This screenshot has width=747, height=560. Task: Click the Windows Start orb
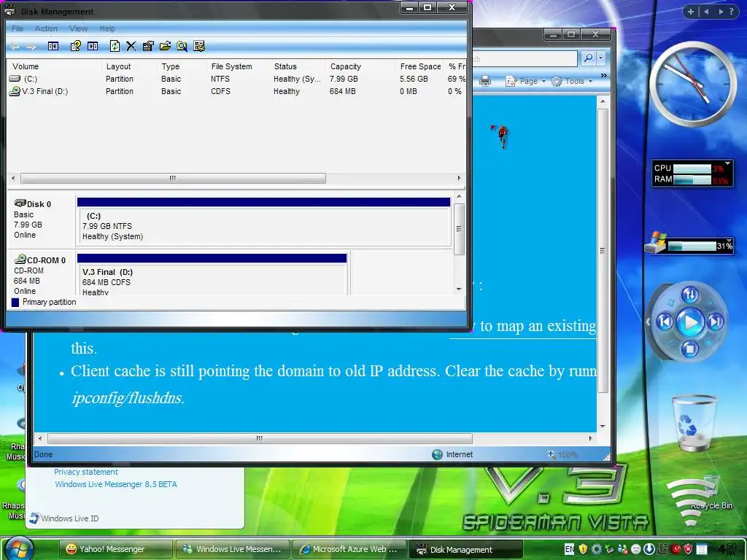coord(20,548)
